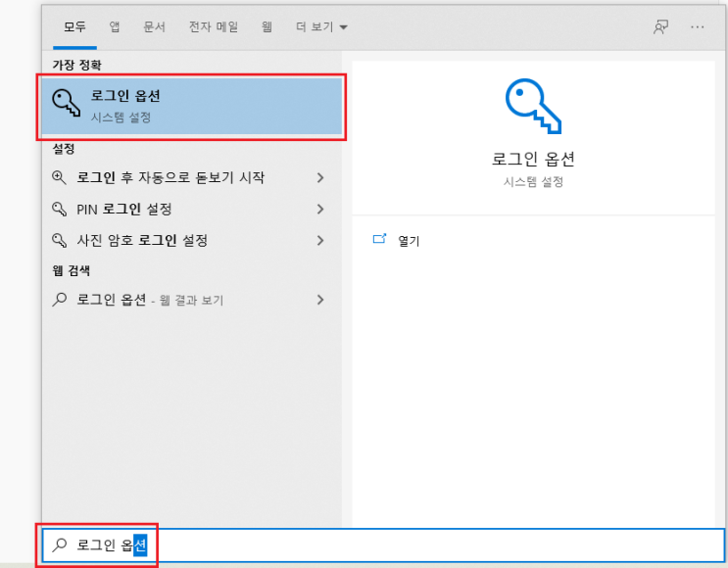Click the 웹 검색 section heading
728x568 pixels.
pos(71,270)
